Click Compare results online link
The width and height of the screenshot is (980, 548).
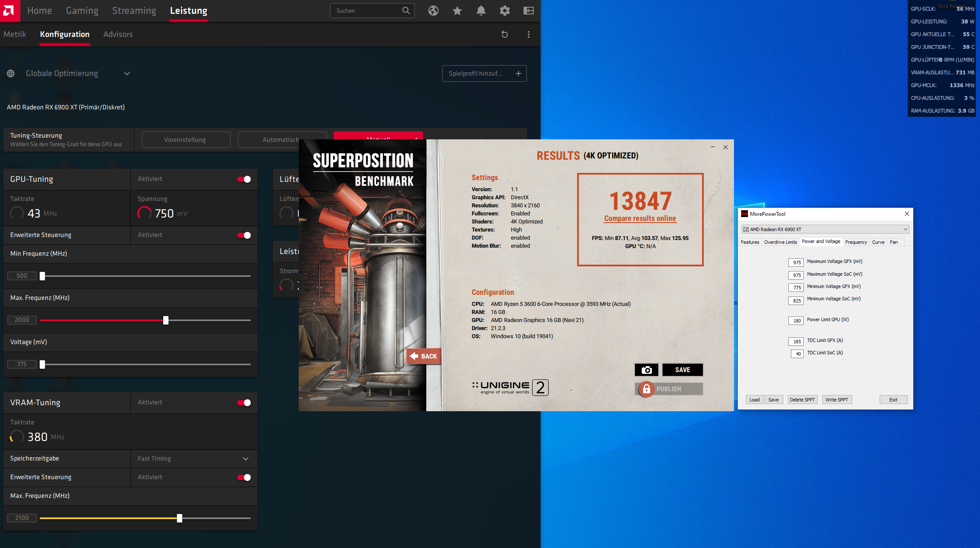(x=640, y=218)
